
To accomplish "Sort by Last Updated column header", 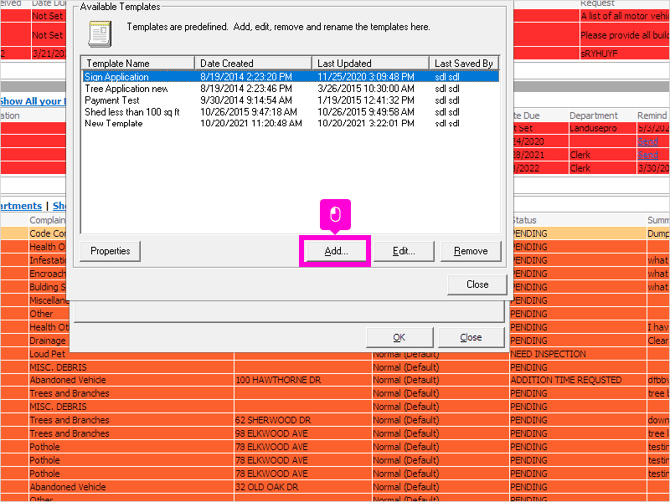I will [x=370, y=63].
